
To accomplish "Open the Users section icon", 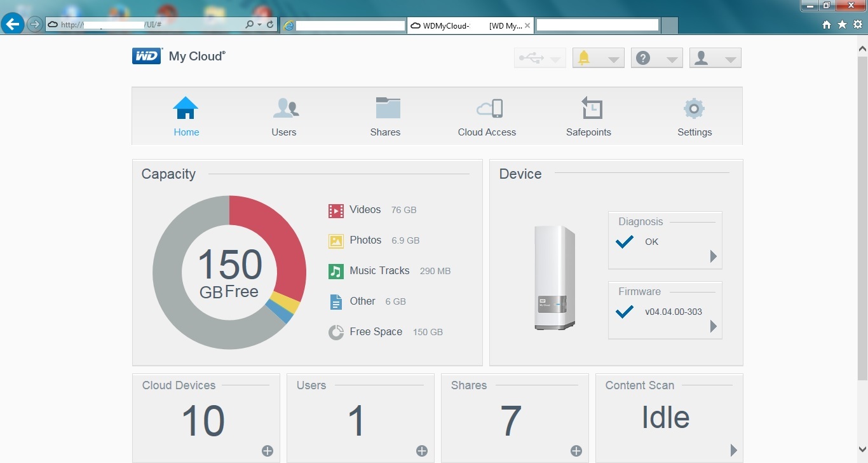I will [x=285, y=108].
